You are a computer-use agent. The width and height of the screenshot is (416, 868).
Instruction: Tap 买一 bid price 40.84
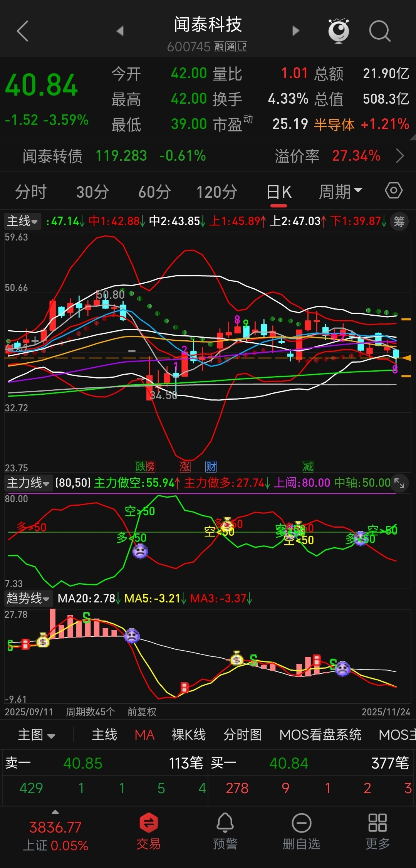coord(289,763)
